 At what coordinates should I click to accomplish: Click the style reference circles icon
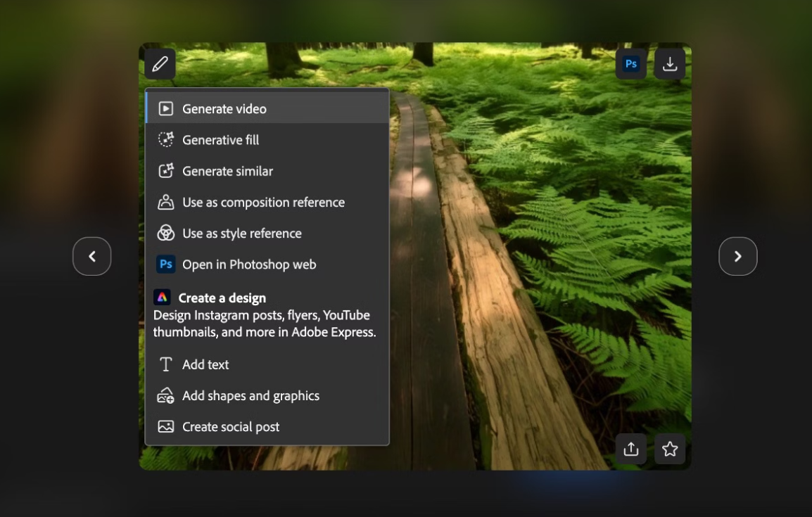point(166,233)
